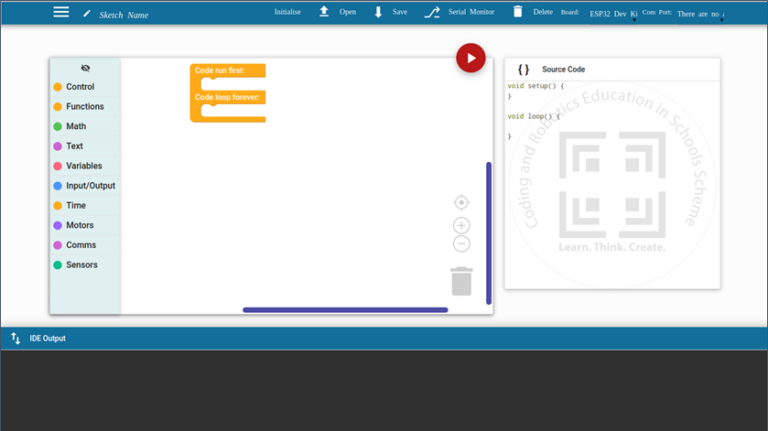The height and width of the screenshot is (431, 768).
Task: Click the horizontal workspace scrollbar
Action: (x=345, y=310)
